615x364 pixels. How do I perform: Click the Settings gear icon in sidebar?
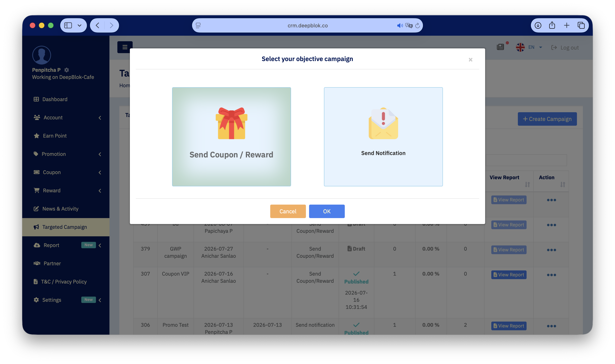[36, 300]
